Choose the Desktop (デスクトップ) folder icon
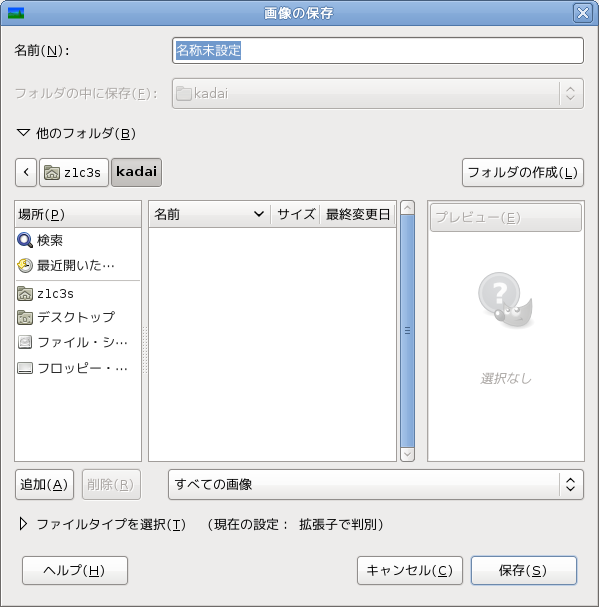 coord(25,317)
